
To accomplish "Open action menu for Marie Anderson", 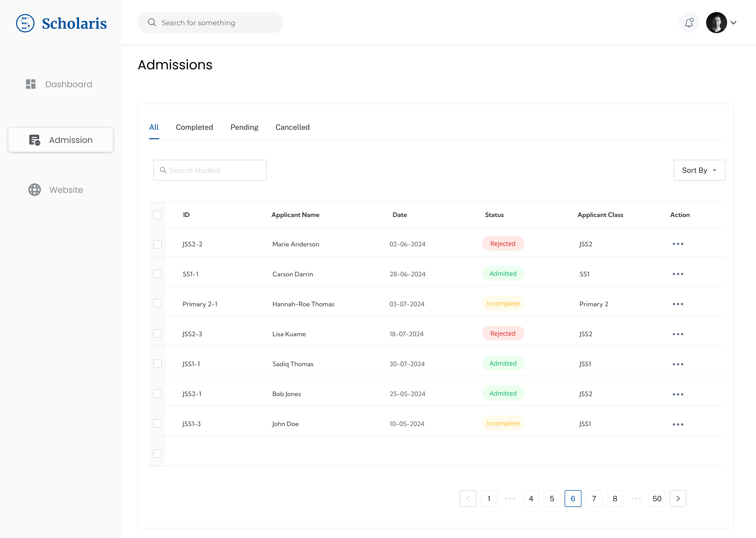I will point(678,244).
